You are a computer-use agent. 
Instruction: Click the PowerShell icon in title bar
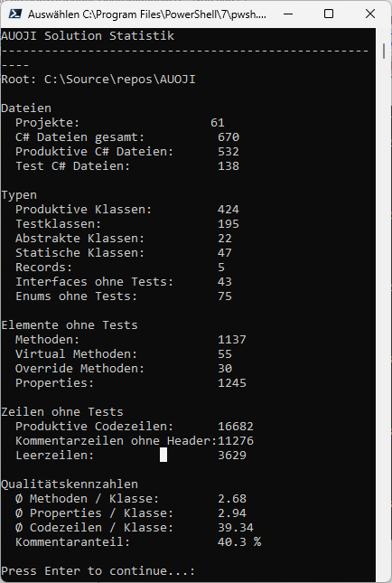[x=14, y=14]
